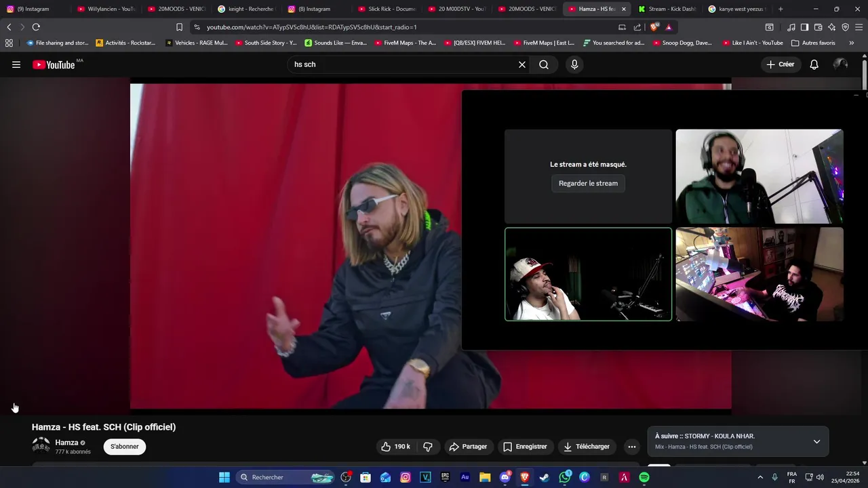Start voice search with the microphone icon
Image resolution: width=868 pixels, height=488 pixels.
tap(574, 64)
